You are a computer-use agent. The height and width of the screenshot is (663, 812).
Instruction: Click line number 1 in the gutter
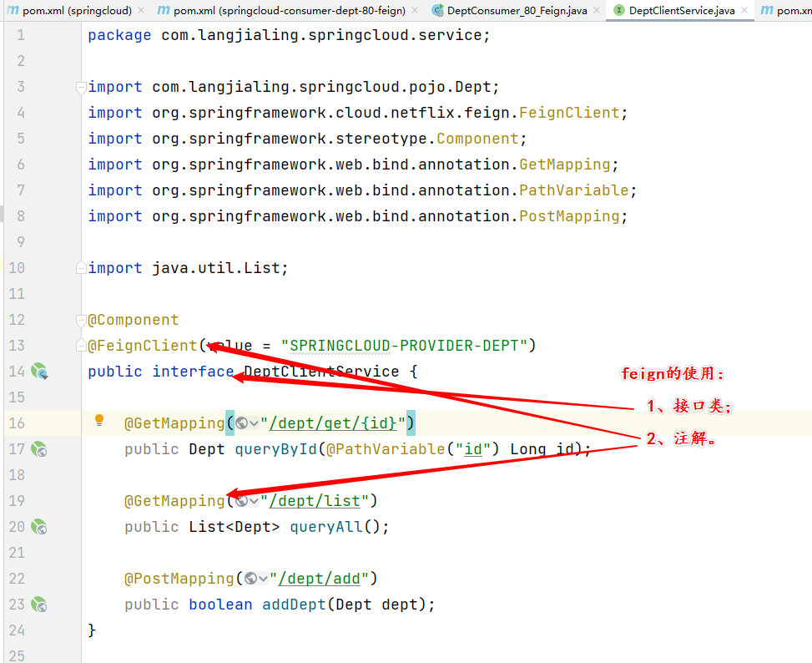point(21,35)
